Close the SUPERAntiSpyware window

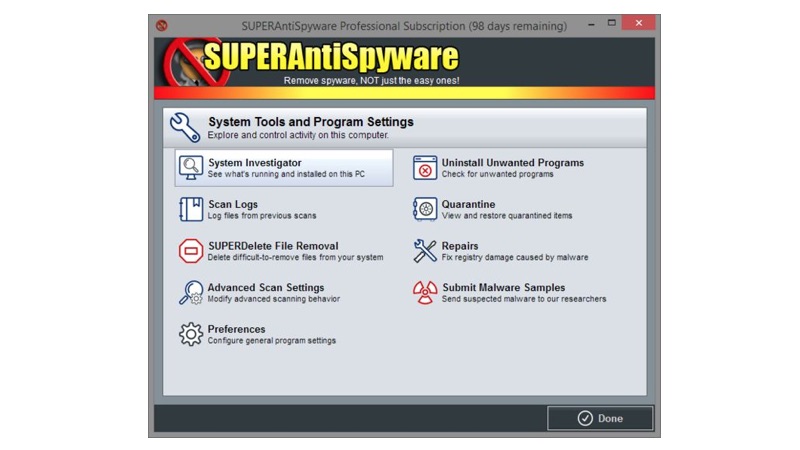click(x=638, y=23)
